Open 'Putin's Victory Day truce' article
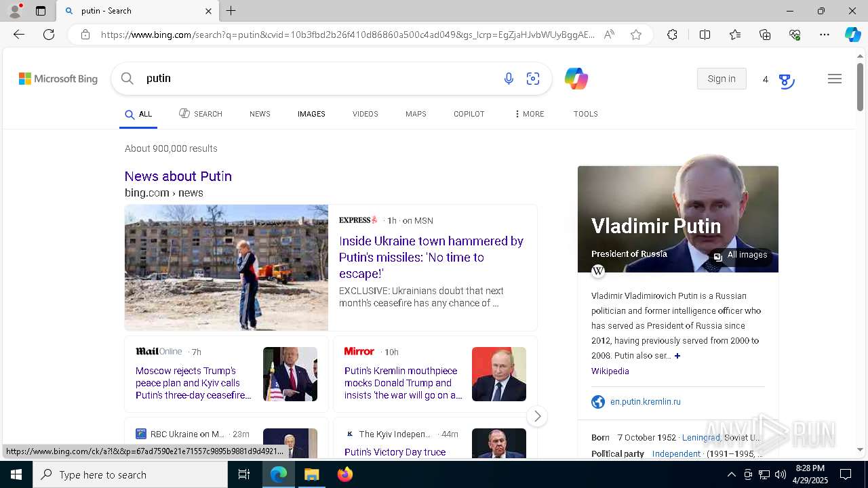This screenshot has height=488, width=868. tap(395, 452)
